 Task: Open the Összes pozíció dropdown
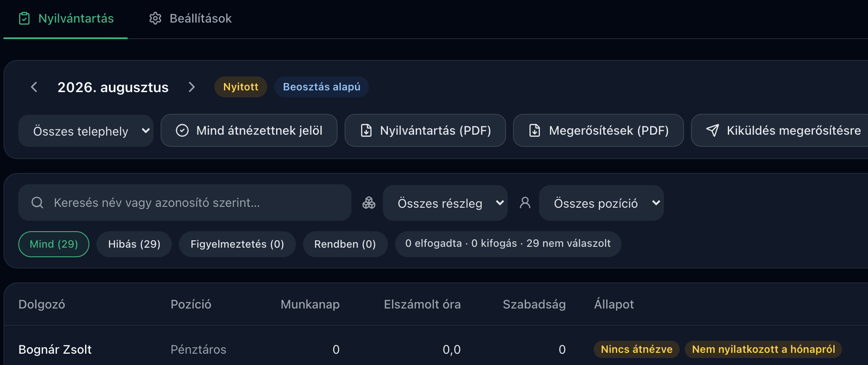pos(602,203)
